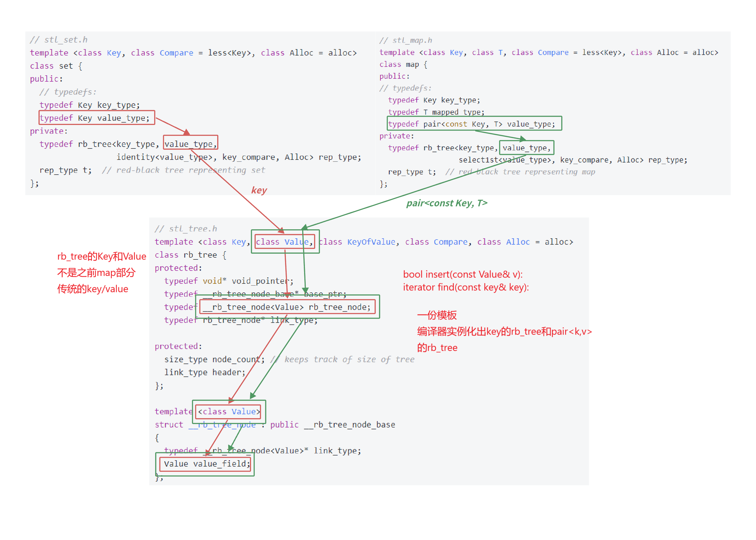Image resolution: width=756 pixels, height=540 pixels.
Task: Click the 'class set {' line
Action: point(56,66)
